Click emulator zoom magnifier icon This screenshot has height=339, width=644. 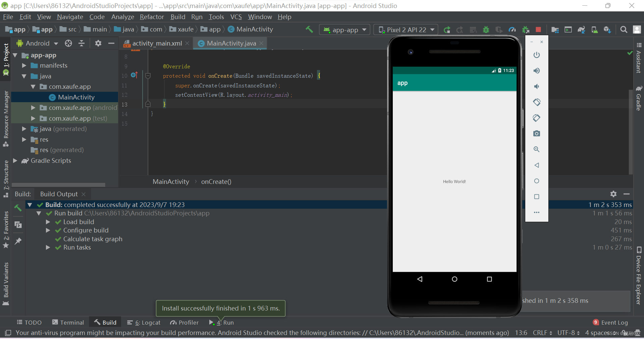537,149
